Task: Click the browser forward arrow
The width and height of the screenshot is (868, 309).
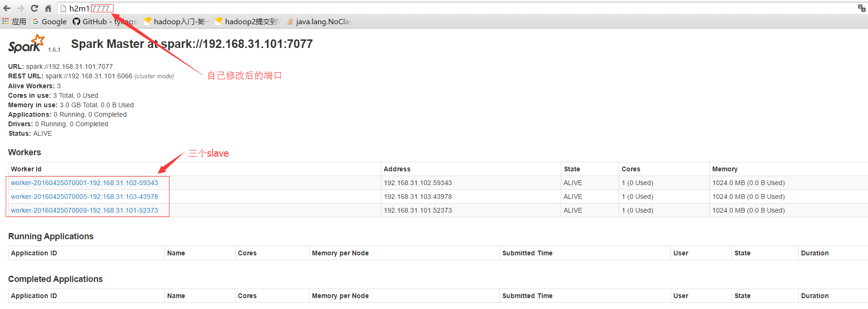Action: 20,8
